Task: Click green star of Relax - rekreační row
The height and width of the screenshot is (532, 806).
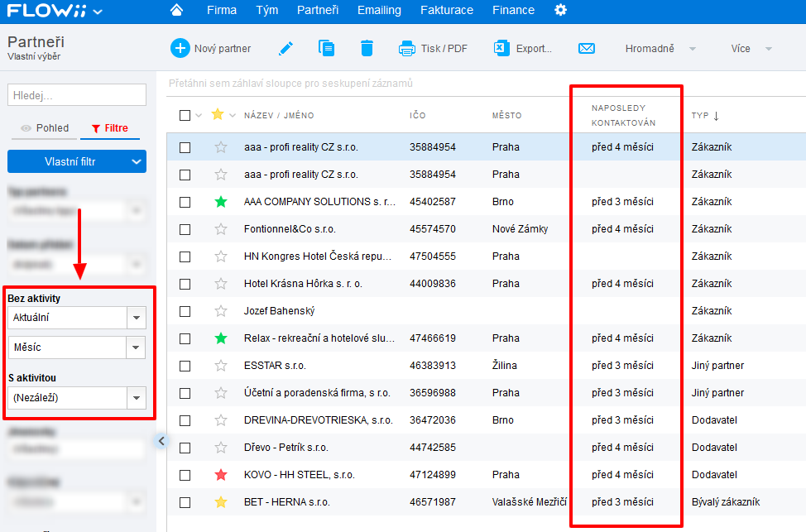Action: [x=221, y=338]
